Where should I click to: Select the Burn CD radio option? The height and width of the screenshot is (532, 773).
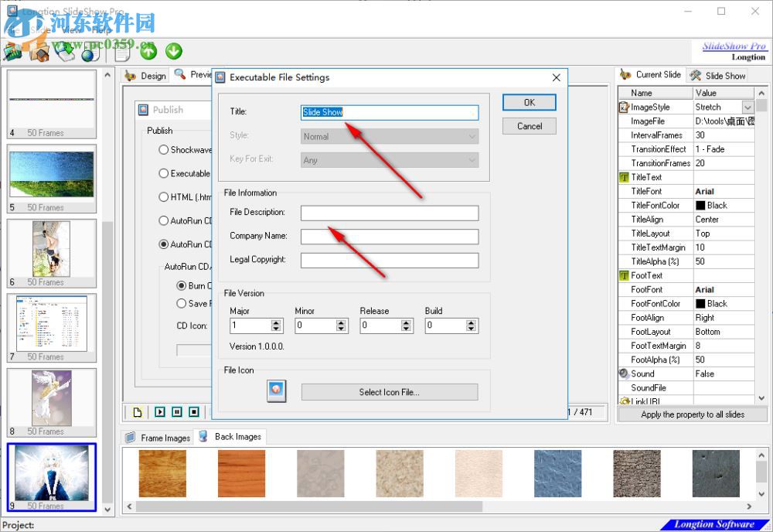click(x=182, y=287)
